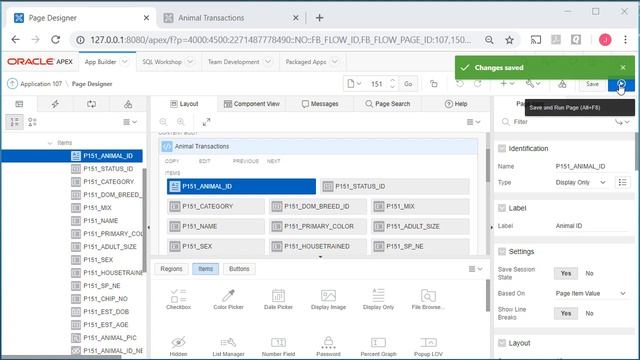Select the Number Field gallery item
640x360 pixels.
coord(278,347)
